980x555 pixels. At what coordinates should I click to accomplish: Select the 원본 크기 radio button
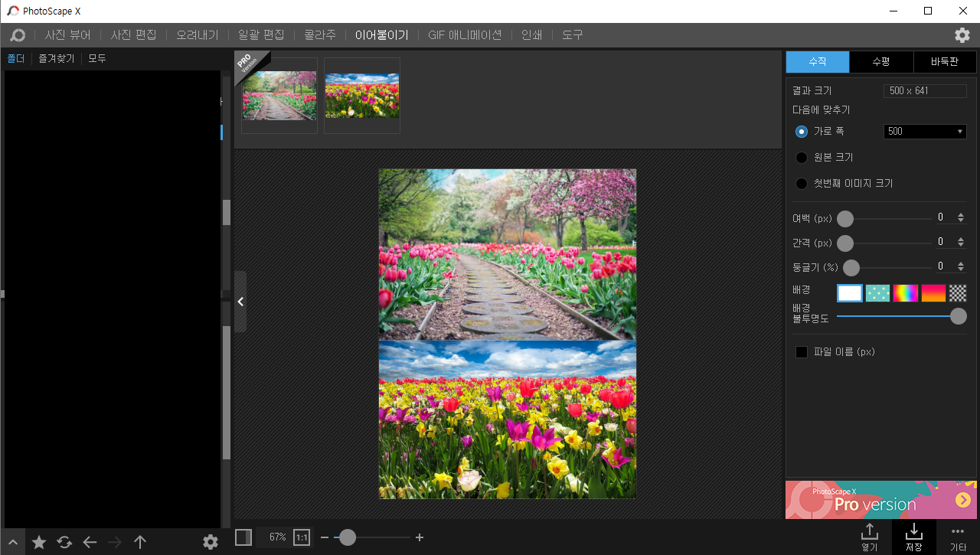point(802,157)
